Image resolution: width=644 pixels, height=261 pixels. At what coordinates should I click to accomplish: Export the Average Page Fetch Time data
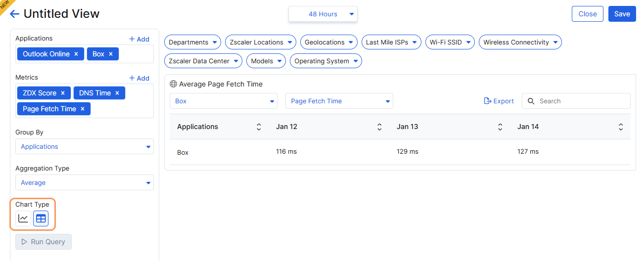[499, 101]
